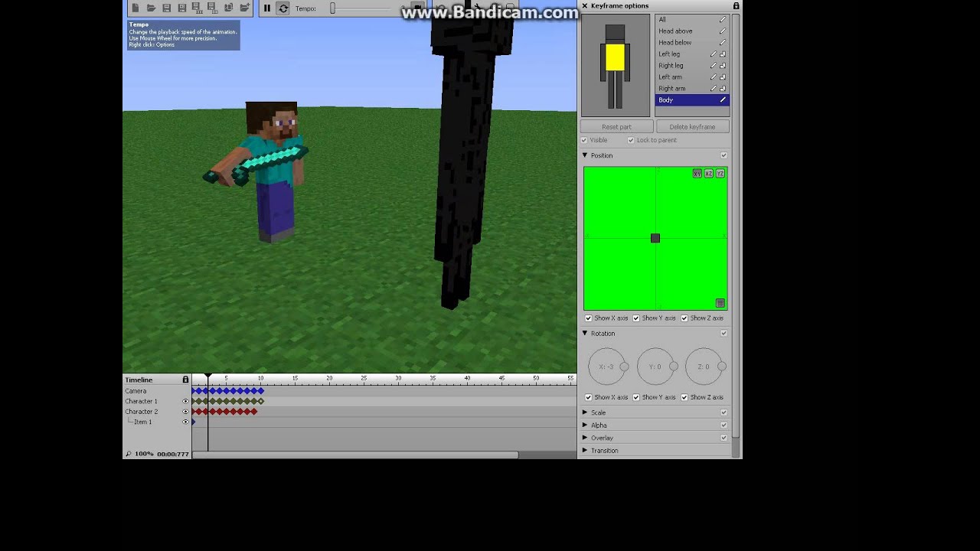This screenshot has width=980, height=551.
Task: Click the pencil icon on the Body row
Action: coord(723,99)
